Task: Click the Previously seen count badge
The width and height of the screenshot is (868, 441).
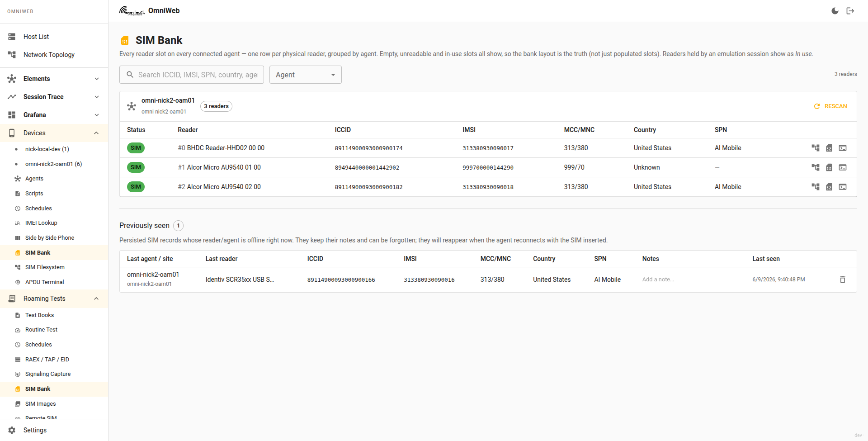Action: (x=178, y=226)
